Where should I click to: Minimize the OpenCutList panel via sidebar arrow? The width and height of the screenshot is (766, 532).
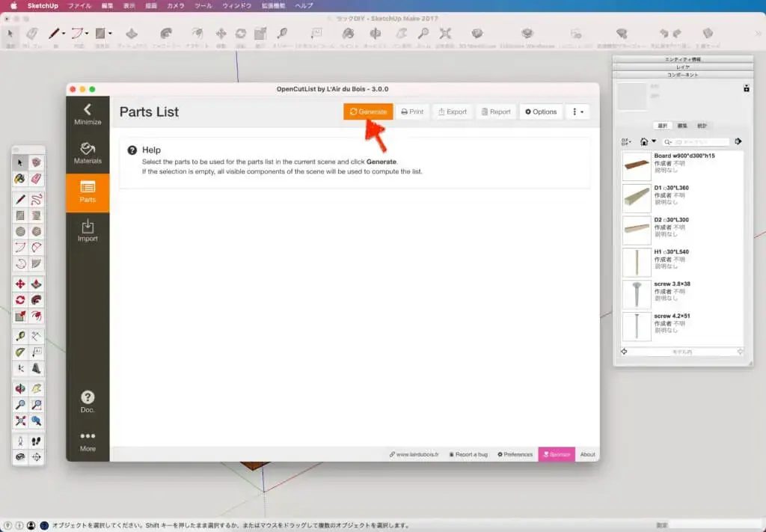88,114
